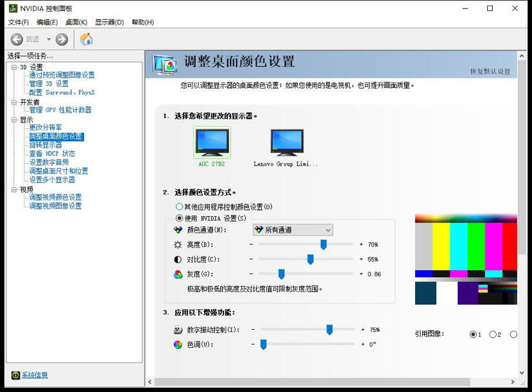Open 'Set up multiple displays' task

pyautogui.click(x=52, y=180)
